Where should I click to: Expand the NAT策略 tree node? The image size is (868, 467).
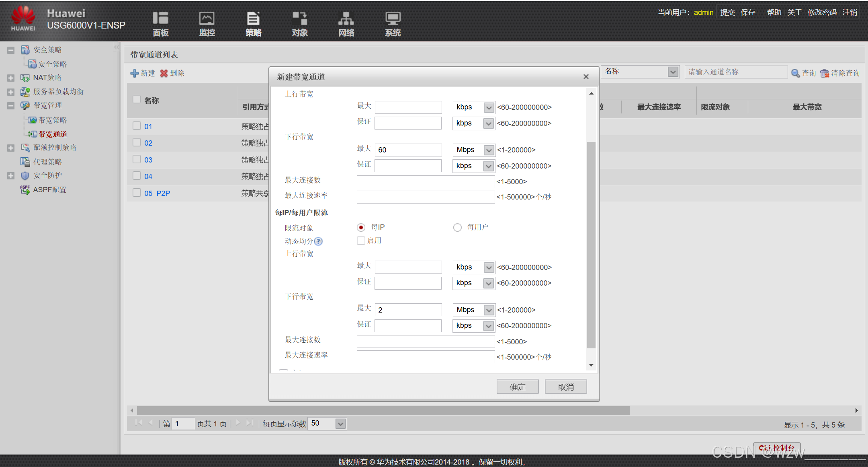[x=11, y=78]
